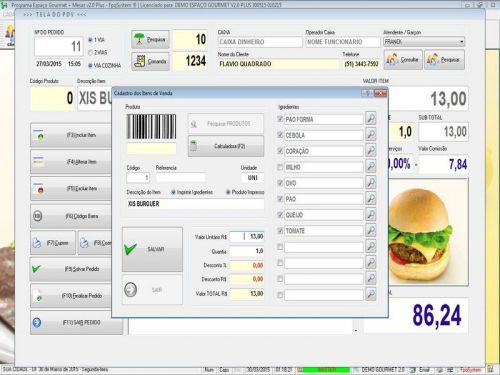Select the 2 VIAS radio option
This screenshot has height=375, width=500.
[x=90, y=53]
